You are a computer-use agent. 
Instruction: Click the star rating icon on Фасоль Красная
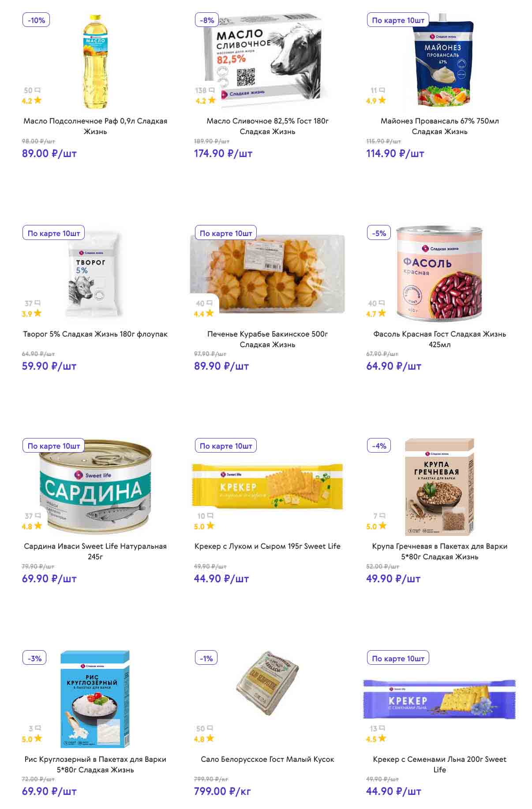point(382,314)
